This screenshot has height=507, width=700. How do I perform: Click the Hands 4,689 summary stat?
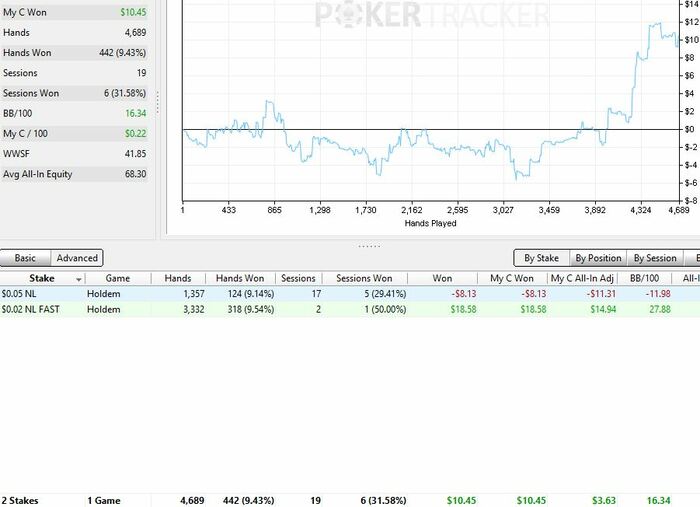point(74,33)
